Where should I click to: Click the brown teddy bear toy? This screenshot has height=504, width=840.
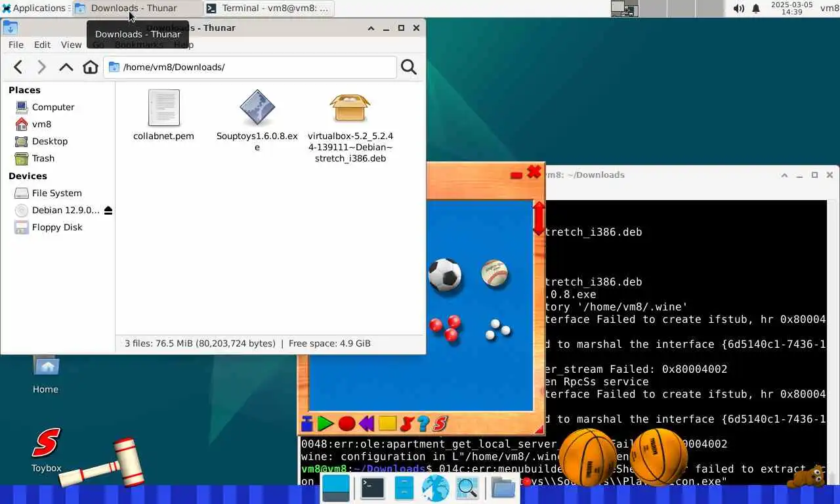pos(807,476)
